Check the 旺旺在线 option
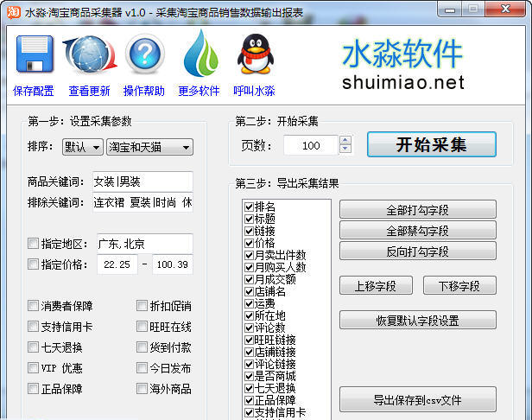The width and height of the screenshot is (532, 420). coord(142,327)
